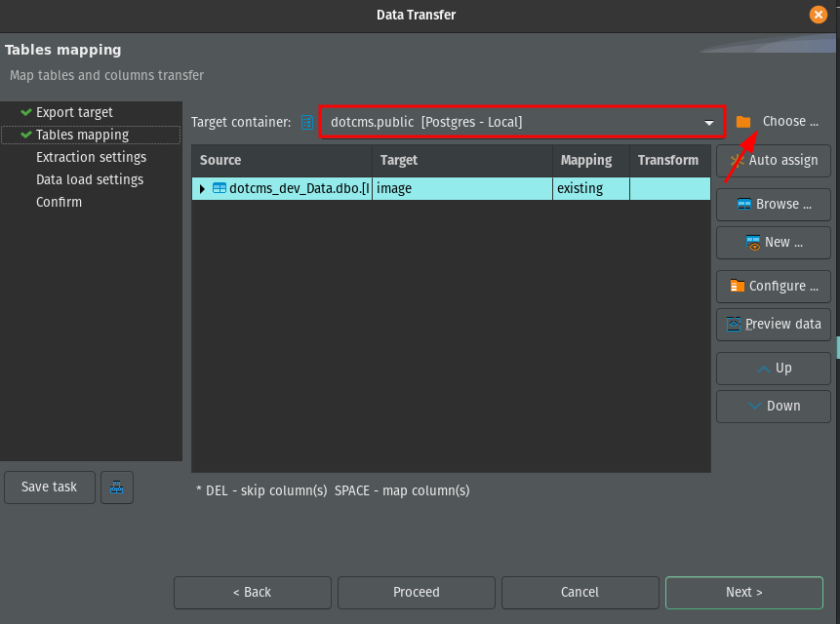This screenshot has height=624, width=840.
Task: Click the Save task button
Action: coord(50,487)
